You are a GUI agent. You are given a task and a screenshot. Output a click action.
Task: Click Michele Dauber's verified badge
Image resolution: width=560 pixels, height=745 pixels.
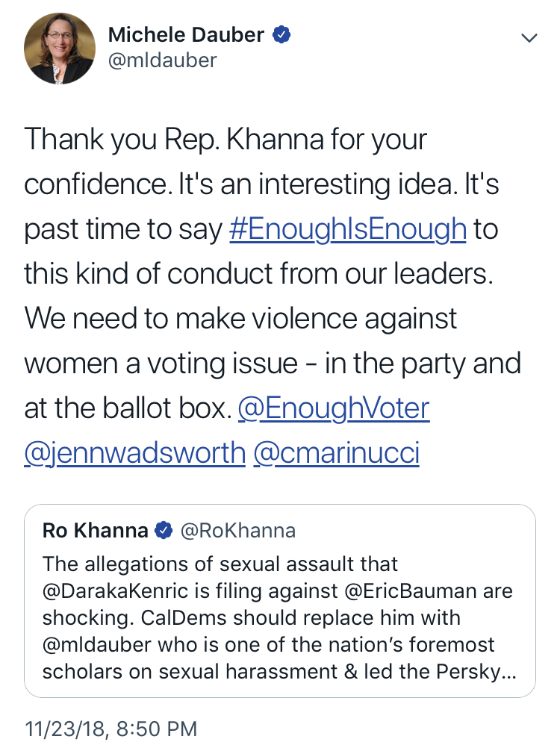[281, 34]
